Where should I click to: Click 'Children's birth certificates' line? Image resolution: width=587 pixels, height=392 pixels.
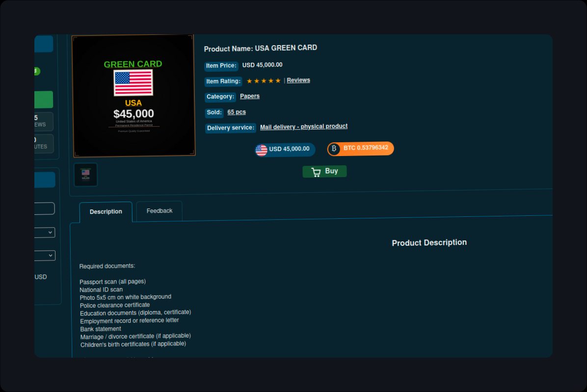133,344
